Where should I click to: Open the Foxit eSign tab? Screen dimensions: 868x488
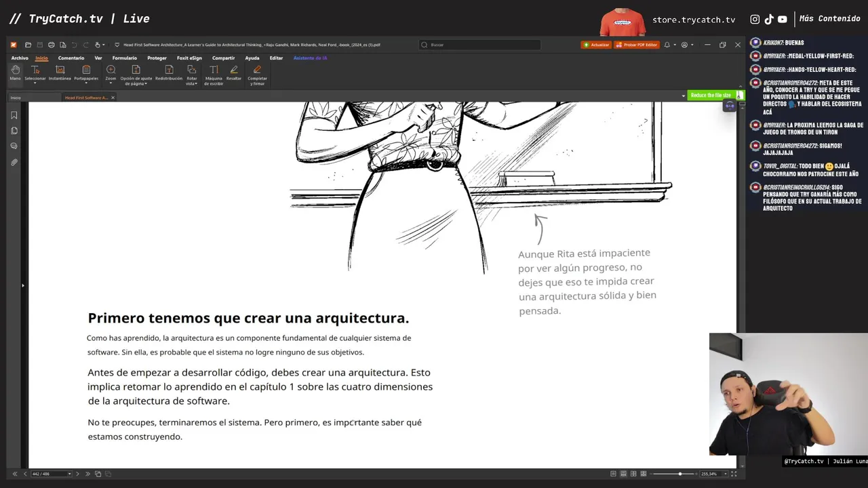click(x=189, y=58)
